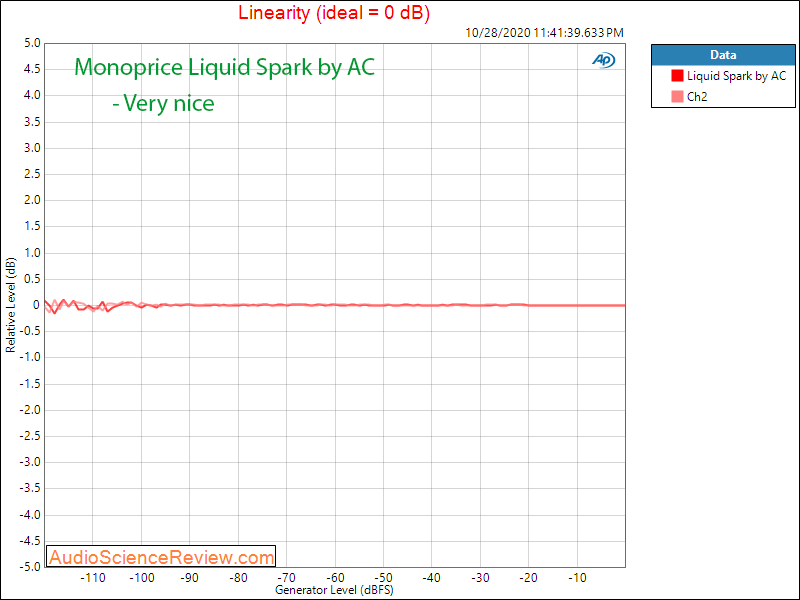Click the '- Very nice' annotation text

point(163,103)
